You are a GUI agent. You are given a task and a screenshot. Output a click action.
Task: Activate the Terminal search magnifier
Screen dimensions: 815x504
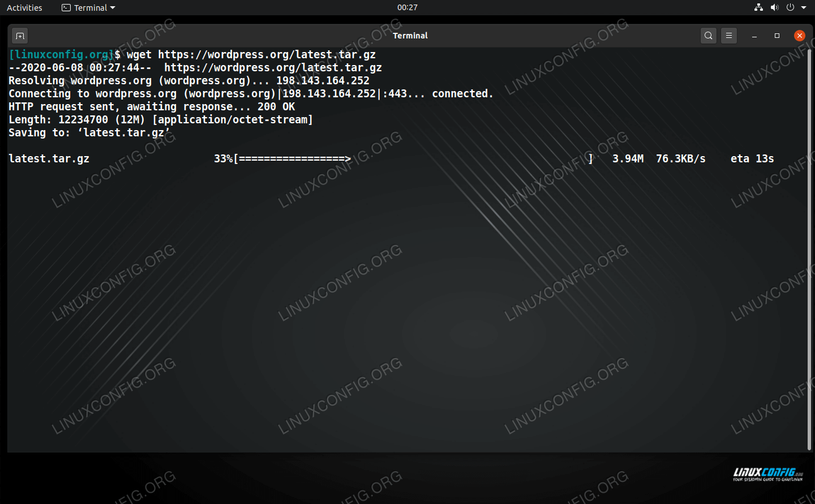click(x=708, y=35)
